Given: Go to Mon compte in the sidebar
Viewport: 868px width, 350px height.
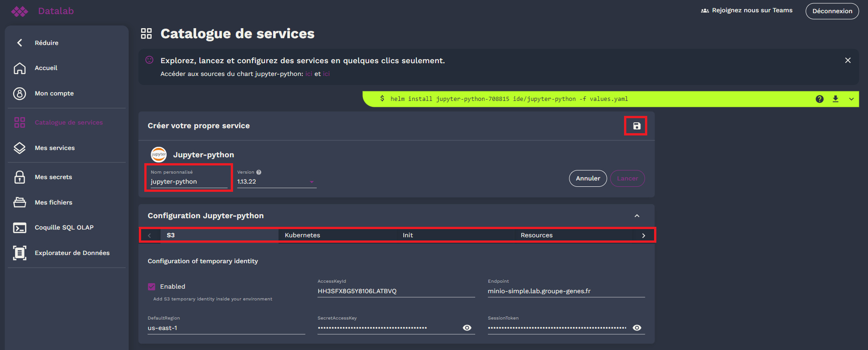Looking at the screenshot, I should (54, 94).
